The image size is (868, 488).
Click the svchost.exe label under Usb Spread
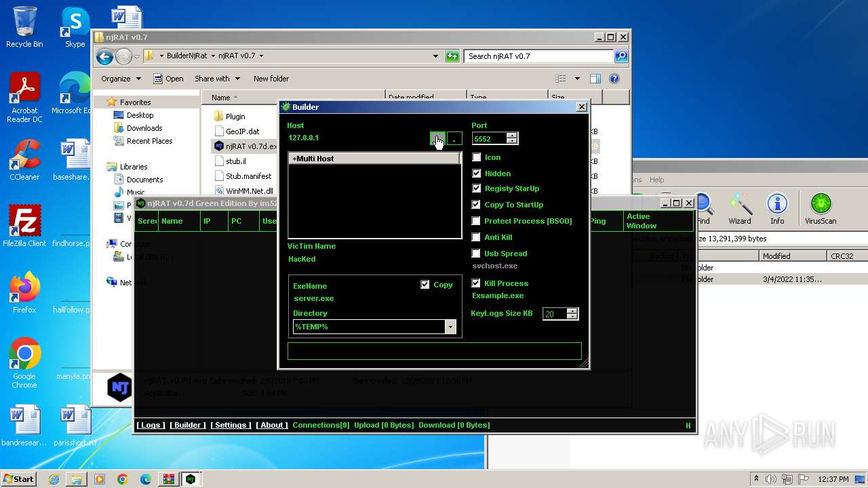[494, 266]
